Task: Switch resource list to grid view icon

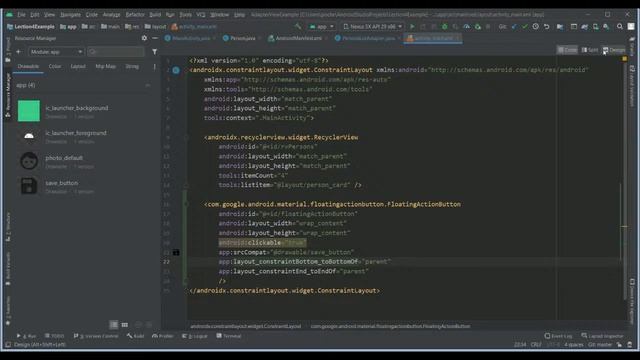Action: 124,324
